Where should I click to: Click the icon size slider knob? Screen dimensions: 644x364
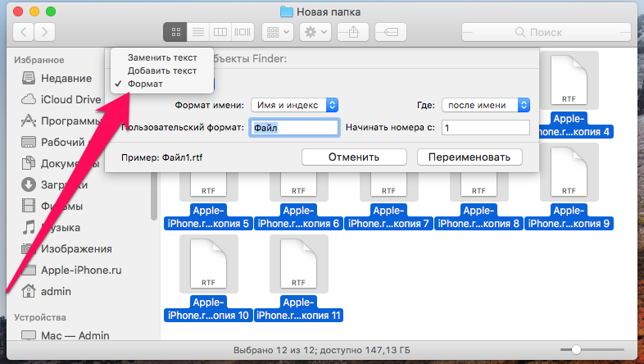(x=576, y=349)
